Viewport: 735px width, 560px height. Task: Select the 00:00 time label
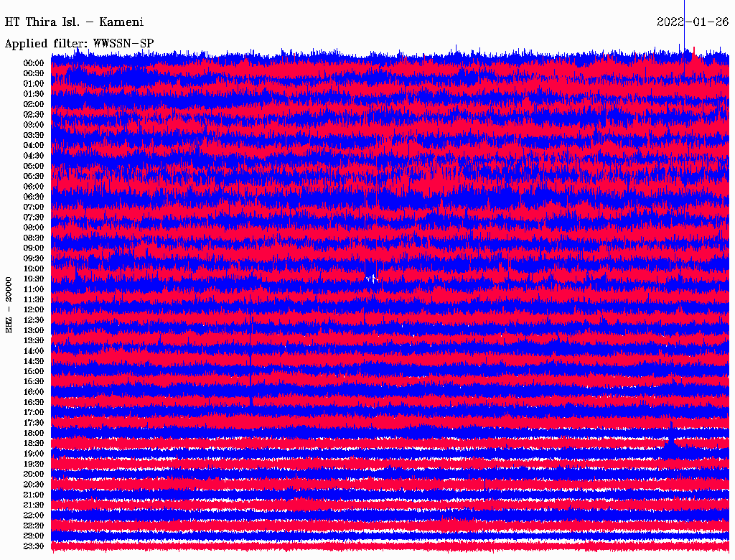pyautogui.click(x=34, y=63)
